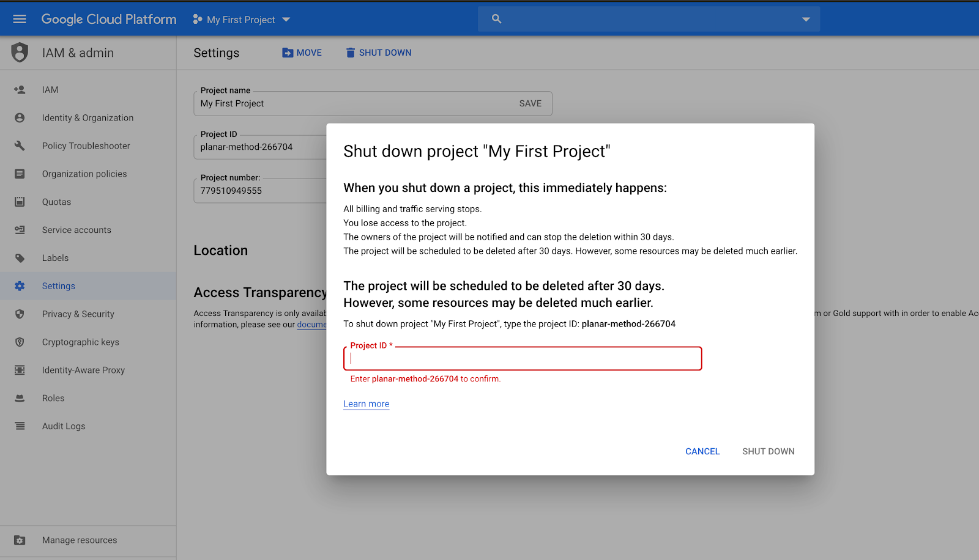
Task: View Audit Logs
Action: pos(88,426)
